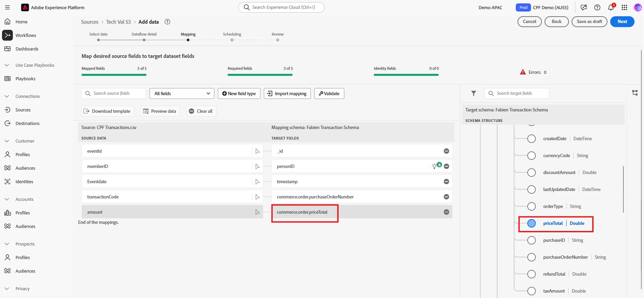Click the Select data step marker
The width and height of the screenshot is (644, 298).
coord(98,40)
